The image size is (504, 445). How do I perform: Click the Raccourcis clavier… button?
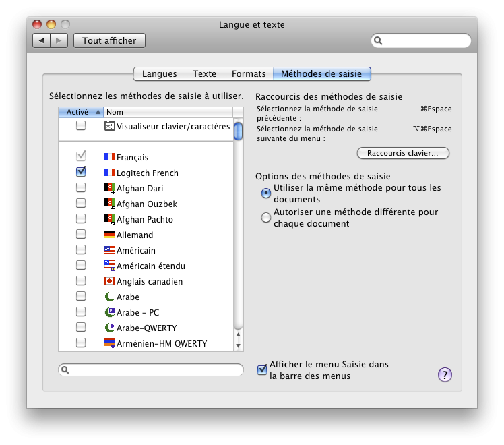click(x=403, y=153)
